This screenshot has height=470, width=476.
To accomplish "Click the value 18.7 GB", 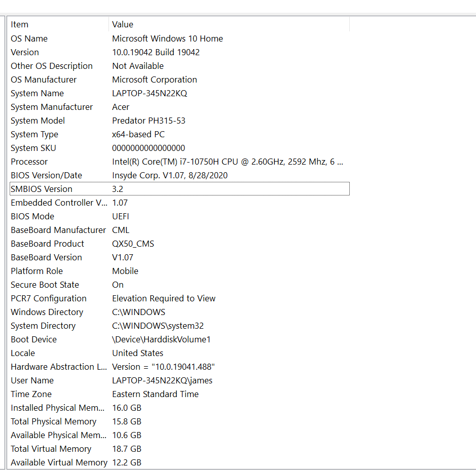I will pos(127,448).
